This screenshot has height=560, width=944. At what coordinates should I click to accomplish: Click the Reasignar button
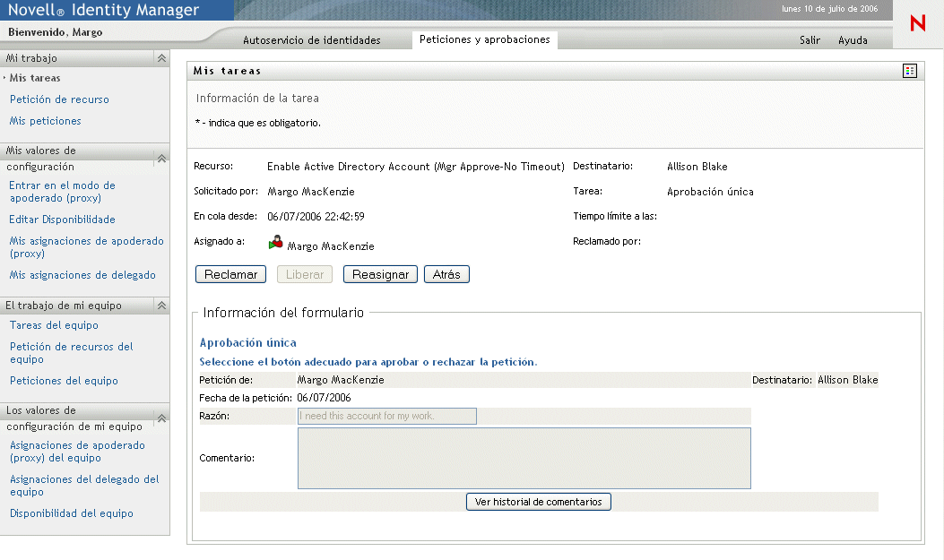point(380,274)
